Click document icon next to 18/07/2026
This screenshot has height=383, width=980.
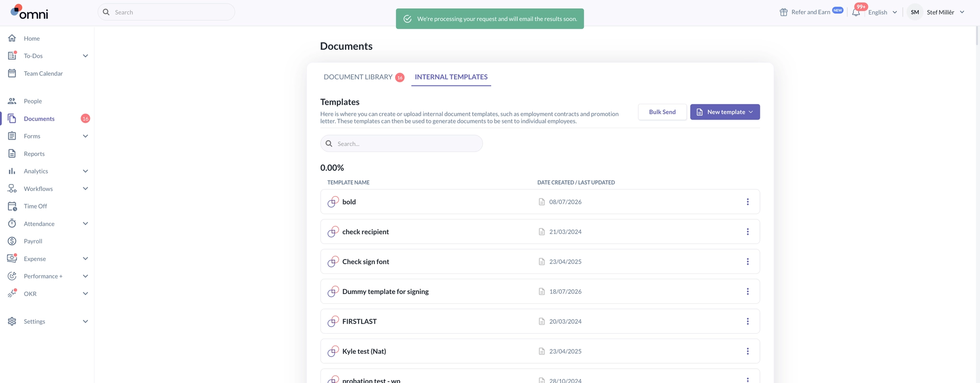point(542,291)
